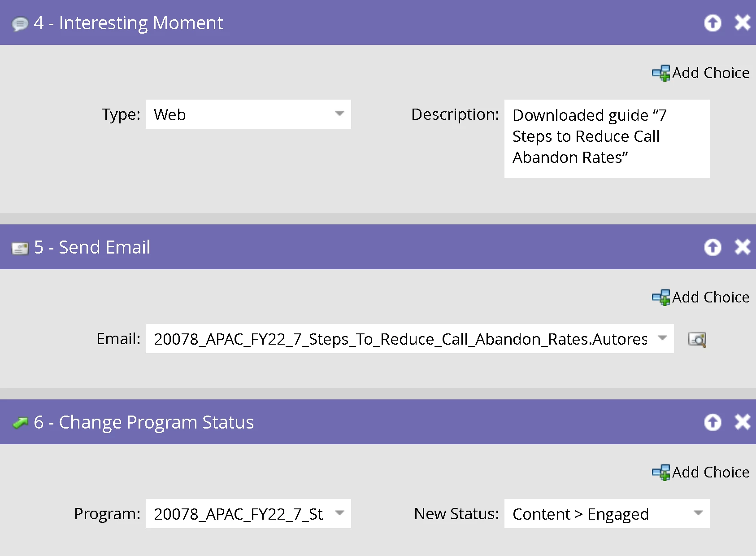Expand the Email selection dropdown arrow
The width and height of the screenshot is (756, 556).
(x=662, y=338)
